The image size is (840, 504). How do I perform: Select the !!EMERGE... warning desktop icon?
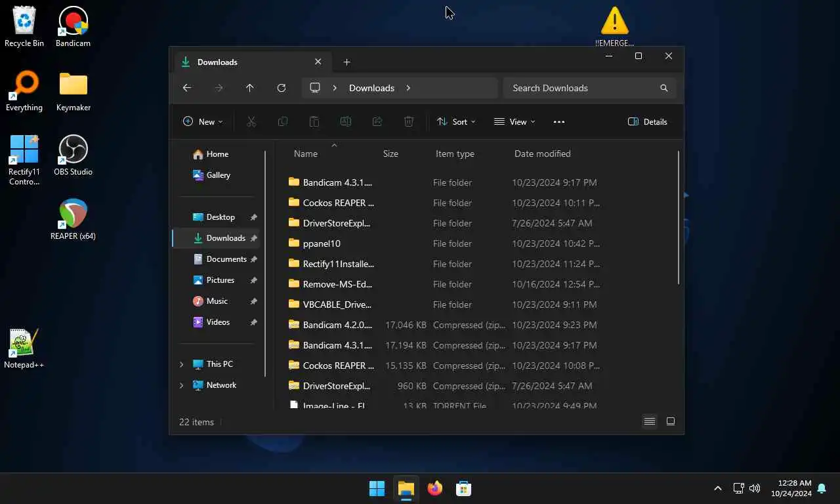click(x=615, y=26)
